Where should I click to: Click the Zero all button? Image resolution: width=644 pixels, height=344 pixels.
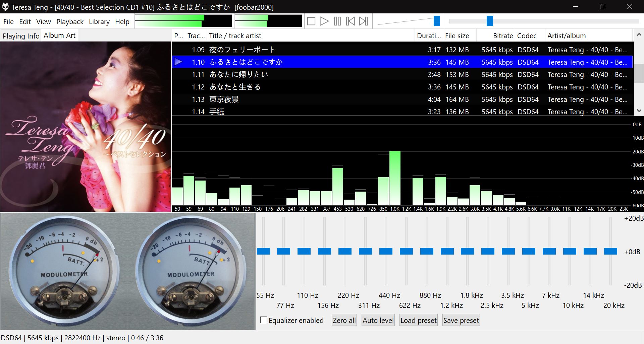coord(344,320)
